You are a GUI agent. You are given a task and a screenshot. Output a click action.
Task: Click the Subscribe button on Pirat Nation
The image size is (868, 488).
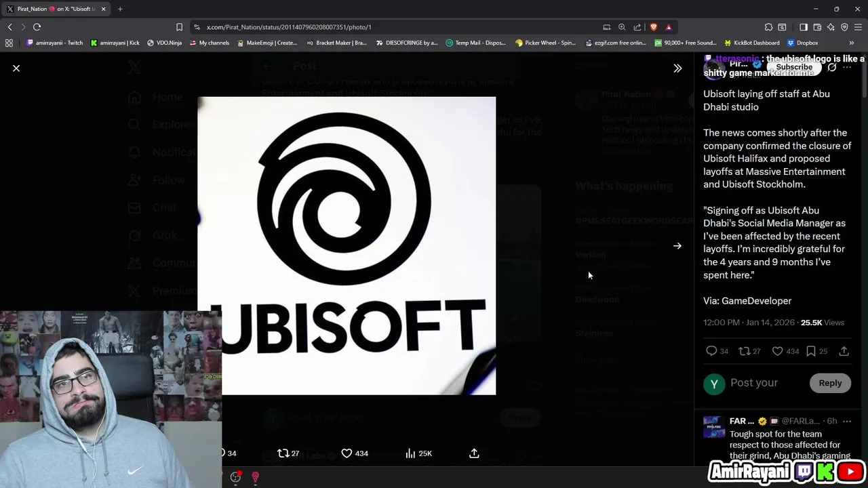pos(794,67)
